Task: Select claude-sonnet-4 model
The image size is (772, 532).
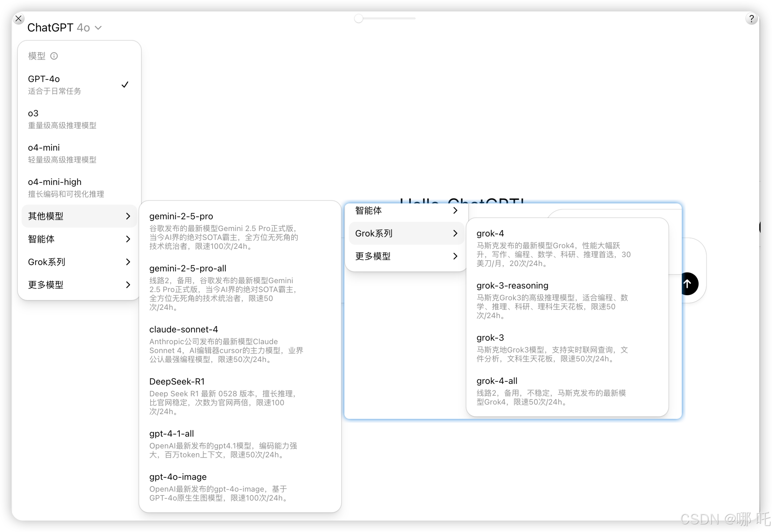Action: coord(240,344)
